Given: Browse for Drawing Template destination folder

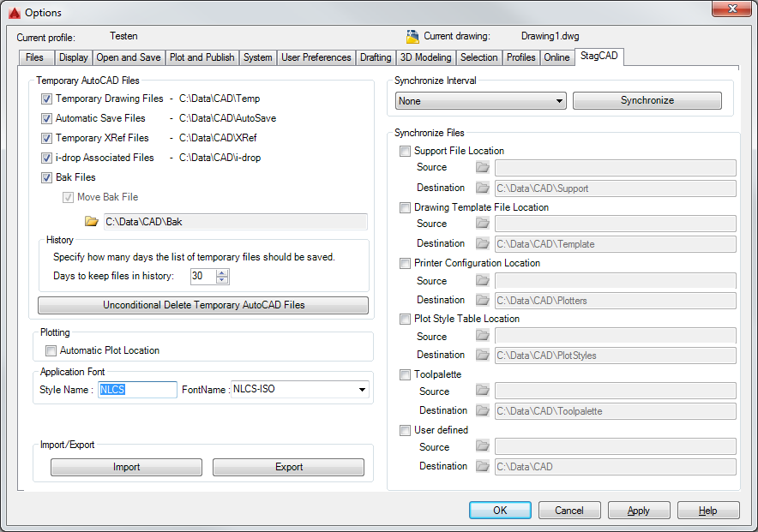Looking at the screenshot, I should click(483, 243).
